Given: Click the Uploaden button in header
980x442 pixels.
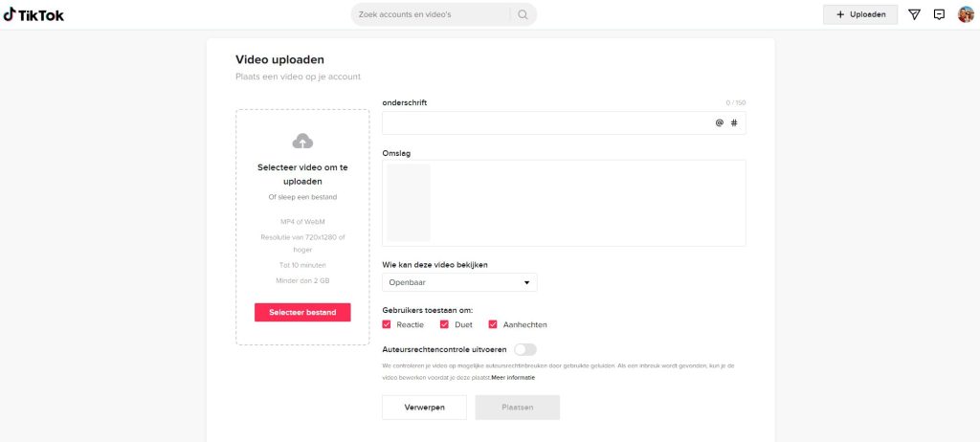Looking at the screenshot, I should pyautogui.click(x=860, y=14).
